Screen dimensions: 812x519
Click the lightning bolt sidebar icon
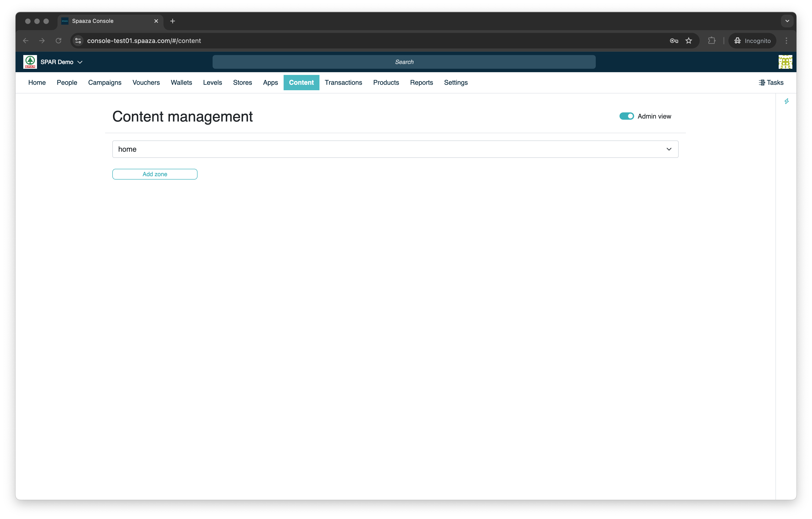(x=786, y=101)
